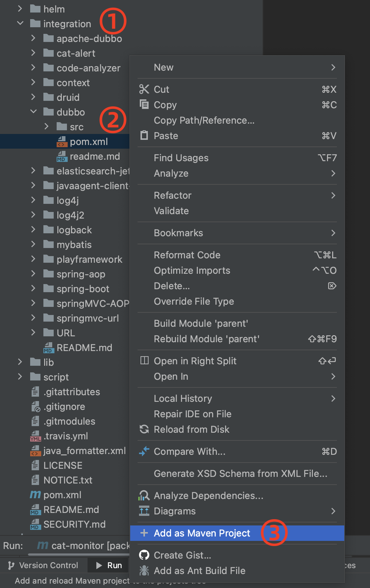Switch to cat-monitor run tab
370x588 pixels.
(x=84, y=545)
